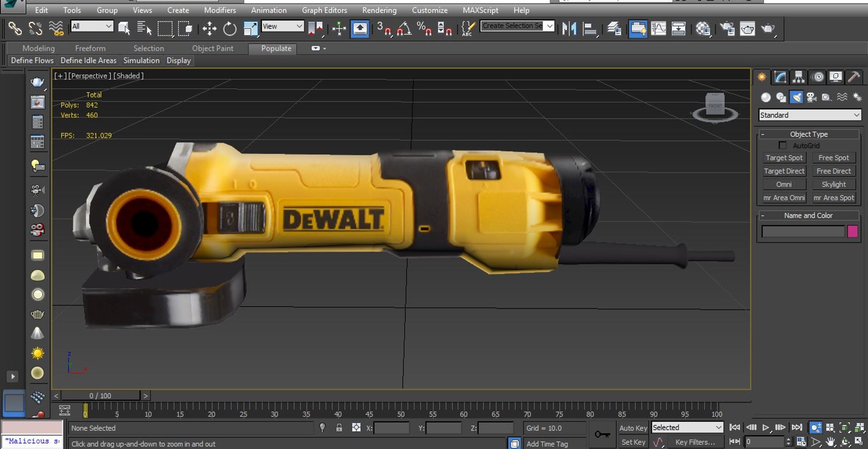The height and width of the screenshot is (449, 868).
Task: Switch to the Motion command panel
Action: point(817,77)
